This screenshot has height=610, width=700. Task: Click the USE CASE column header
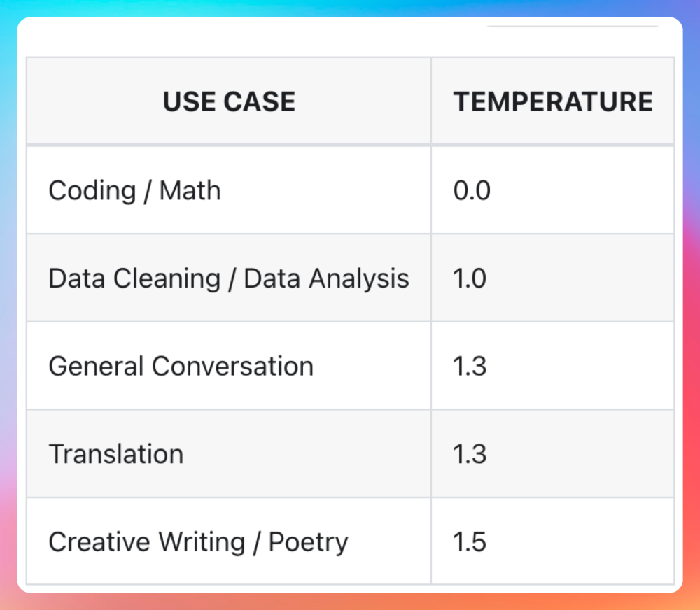[229, 102]
